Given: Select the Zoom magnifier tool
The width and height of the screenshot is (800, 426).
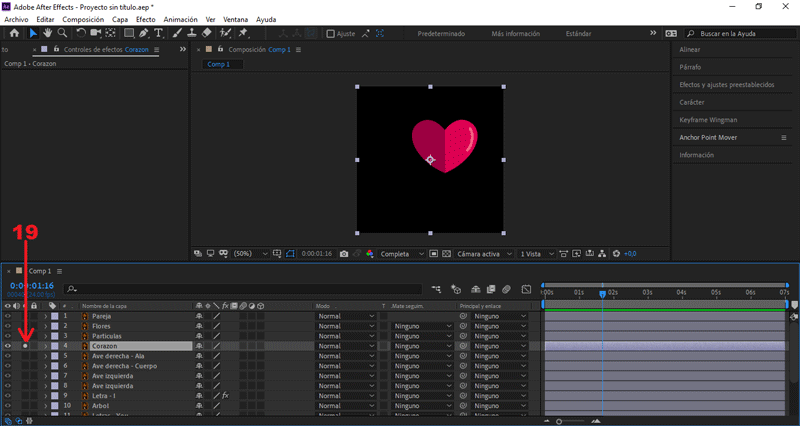Looking at the screenshot, I should point(62,33).
